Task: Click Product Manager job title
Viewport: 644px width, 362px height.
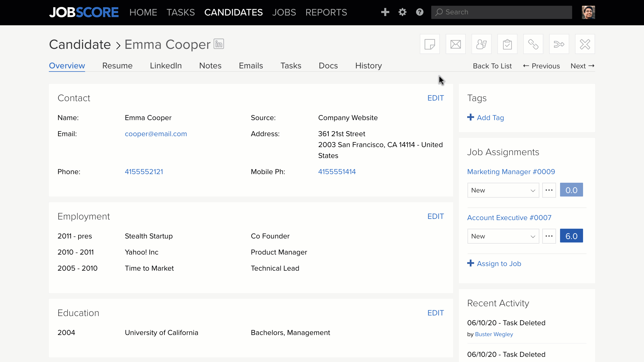Action: coord(279,252)
